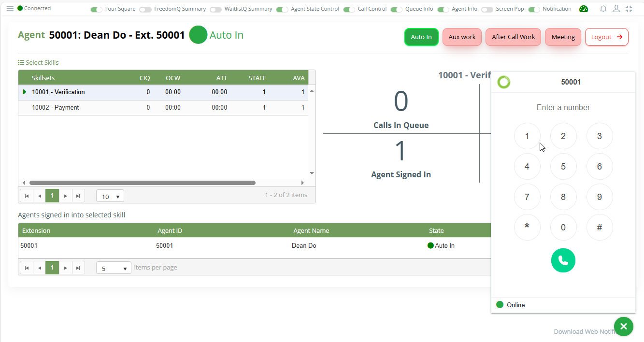Click the collapse fullscreen icon
The height and width of the screenshot is (342, 644).
tap(629, 9)
